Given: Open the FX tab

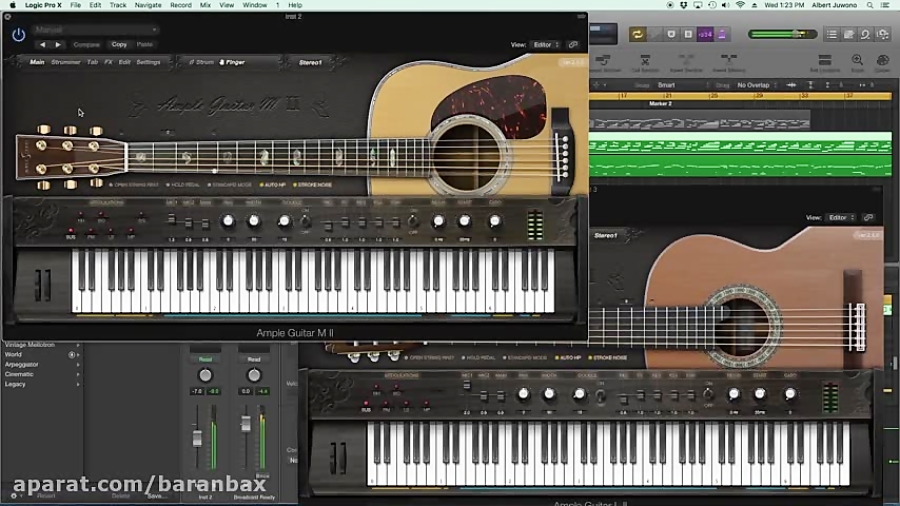Looking at the screenshot, I should (x=108, y=62).
